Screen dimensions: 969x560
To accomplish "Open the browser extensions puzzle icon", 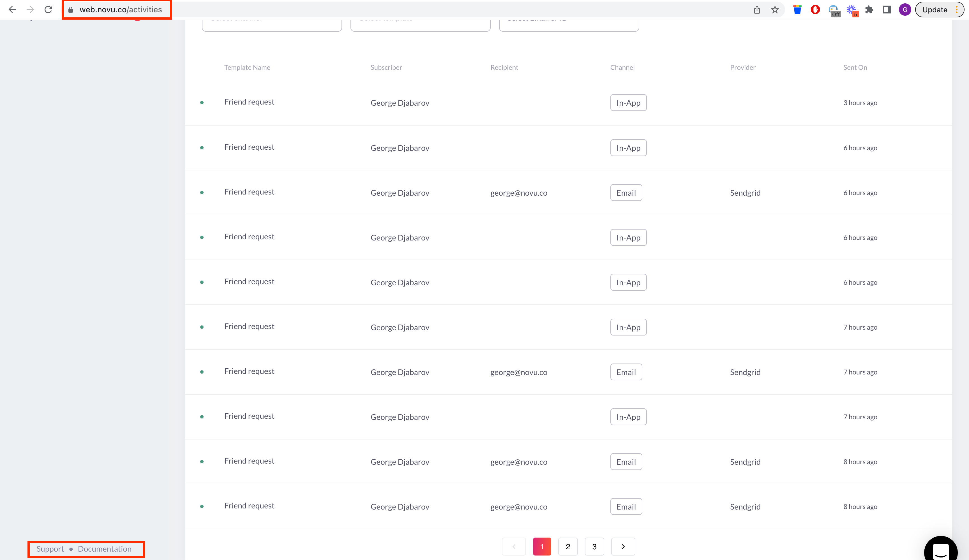I will 869,10.
